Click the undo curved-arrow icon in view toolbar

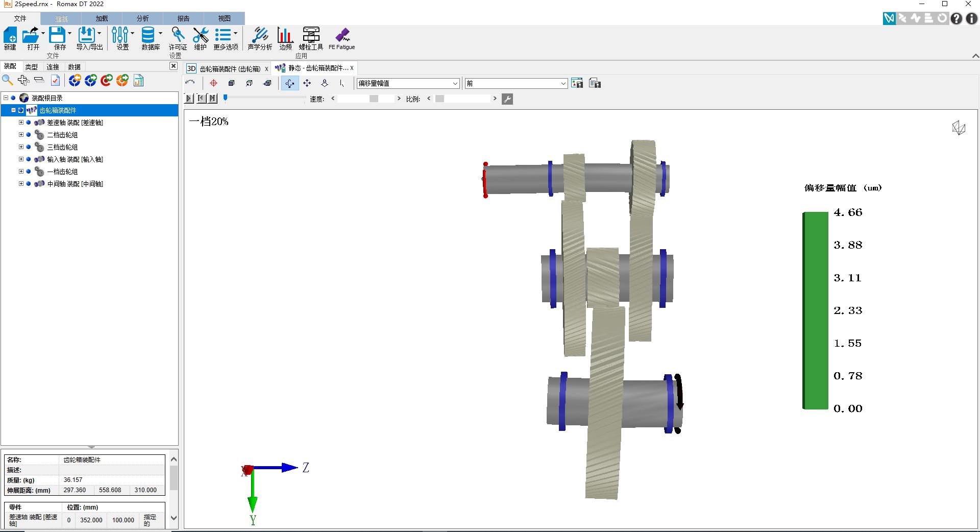click(190, 83)
